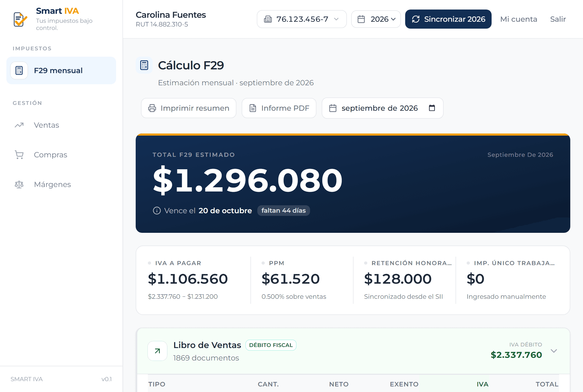The width and height of the screenshot is (583, 392).
Task: Click Retención honorarios value $128.000
Action: 398,279
